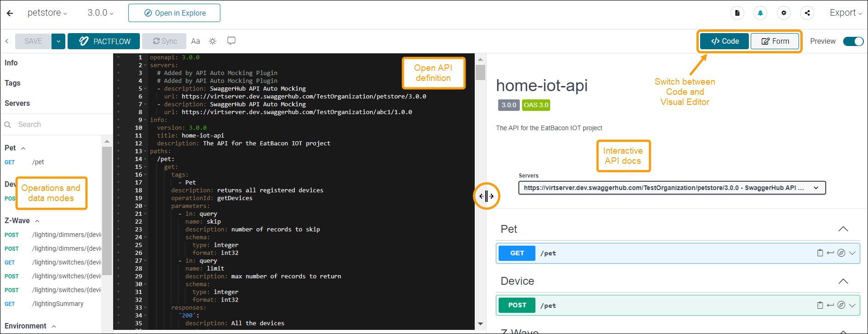Toggle the Preview switch off
Viewport: 868px width, 334px height.
853,41
